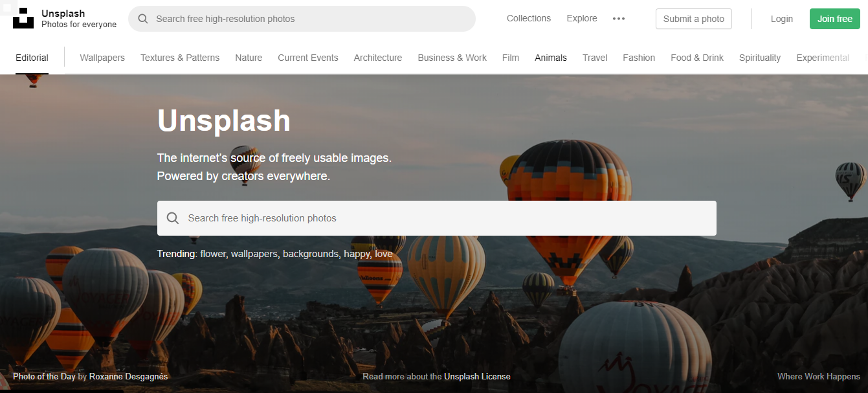Click the magnifier icon in top search bar
This screenshot has height=393, width=868.
(x=143, y=19)
